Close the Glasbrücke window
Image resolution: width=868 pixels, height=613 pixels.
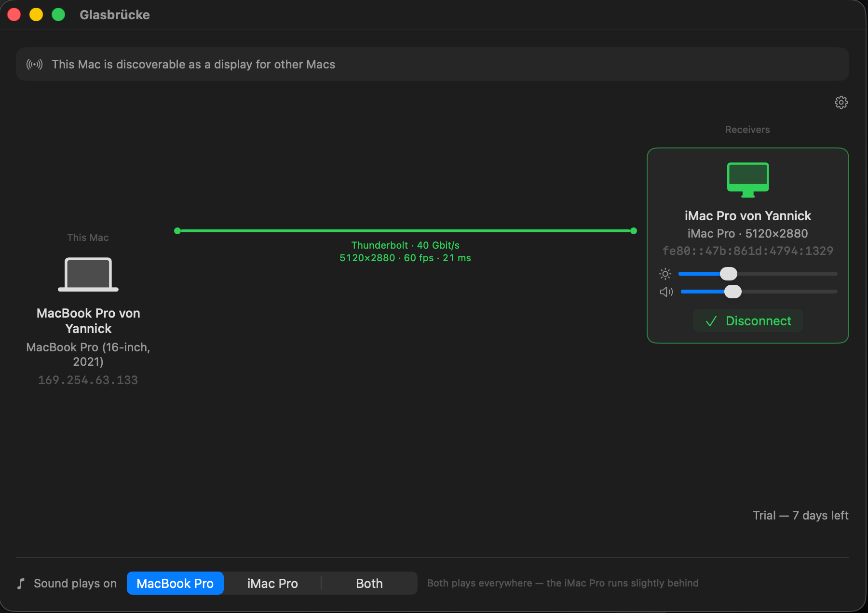(x=14, y=14)
